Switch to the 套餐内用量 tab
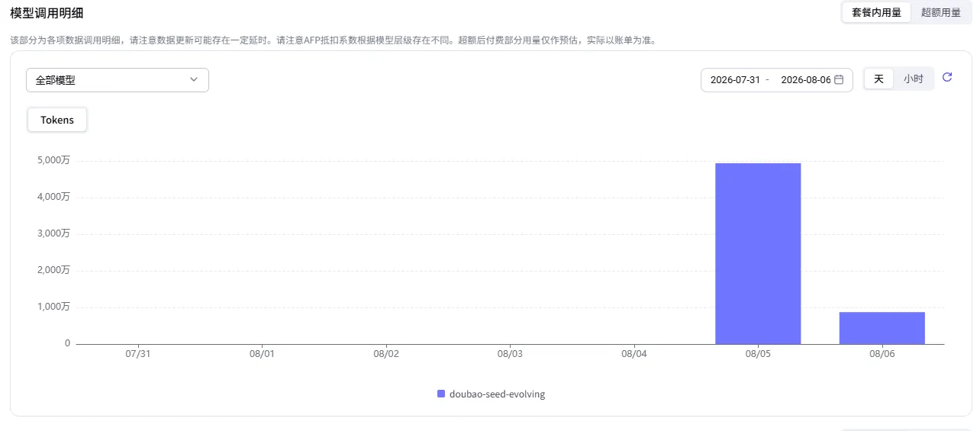 click(x=876, y=12)
